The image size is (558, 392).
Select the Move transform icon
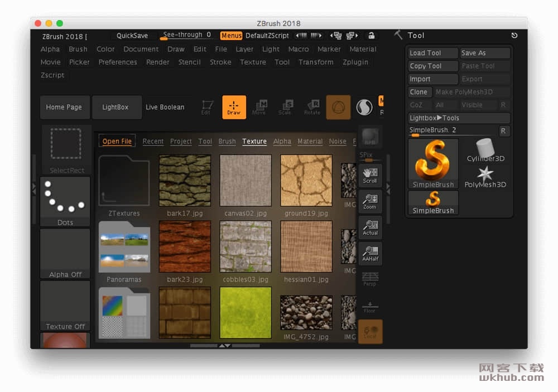pos(259,107)
